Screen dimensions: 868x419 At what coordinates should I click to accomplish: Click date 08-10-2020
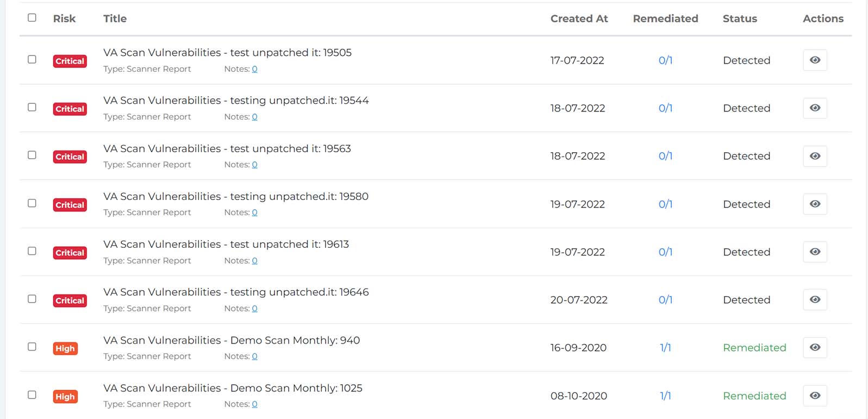pyautogui.click(x=579, y=396)
